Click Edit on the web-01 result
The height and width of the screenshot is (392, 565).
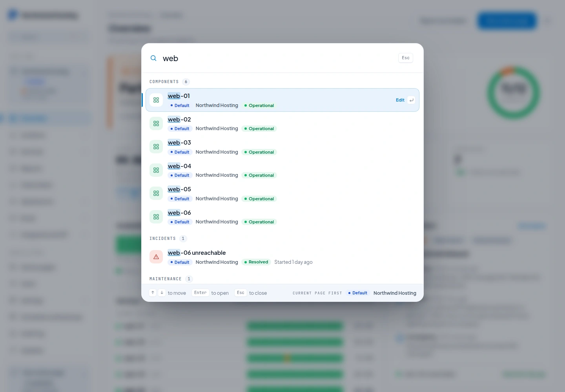[x=400, y=100]
